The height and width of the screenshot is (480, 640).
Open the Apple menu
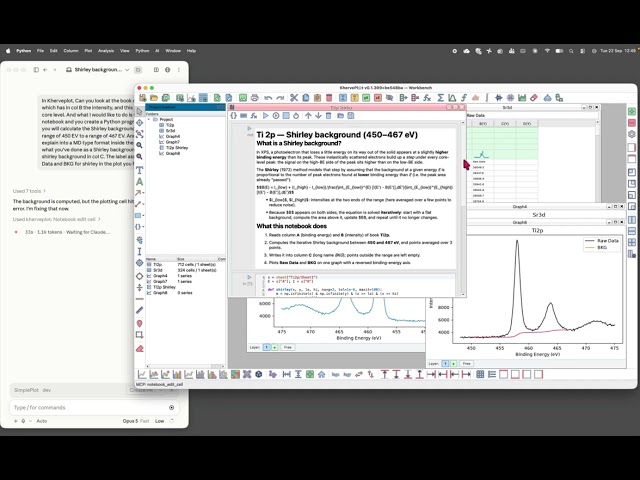[8, 51]
